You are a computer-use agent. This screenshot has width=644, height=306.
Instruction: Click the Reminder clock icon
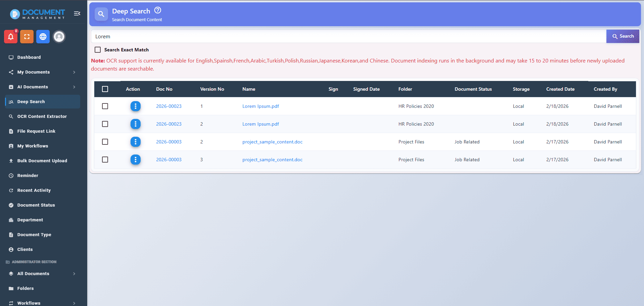coord(11,176)
